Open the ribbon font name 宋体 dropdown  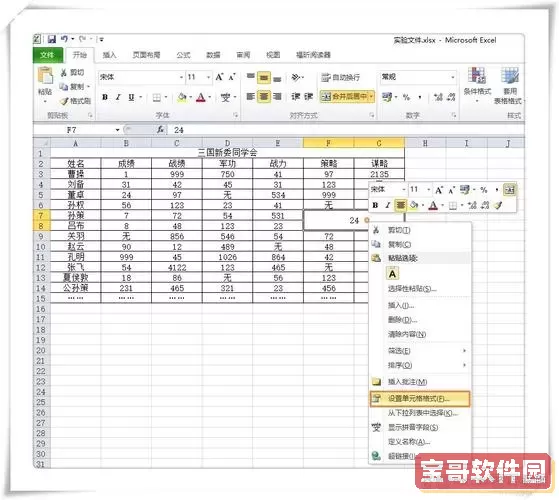click(x=181, y=77)
